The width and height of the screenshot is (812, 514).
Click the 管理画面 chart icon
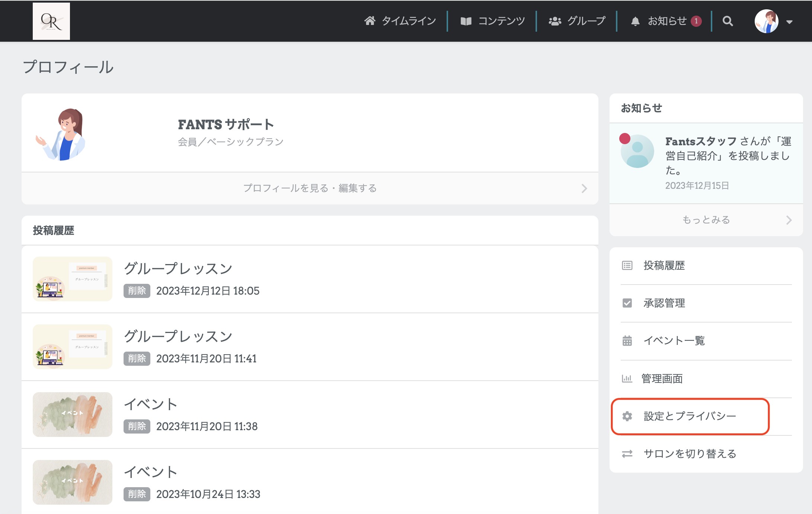point(627,378)
